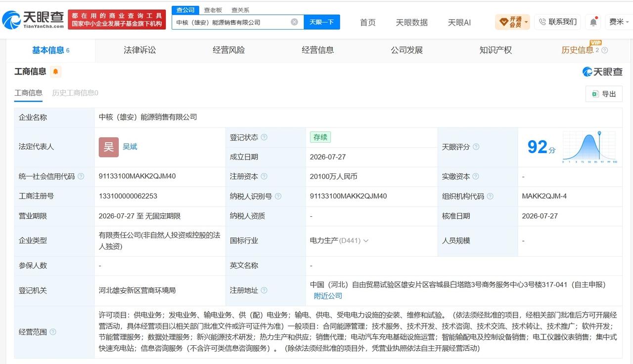633x364 pixels.
Task: Clear the search box with the X icon
Action: (x=294, y=22)
